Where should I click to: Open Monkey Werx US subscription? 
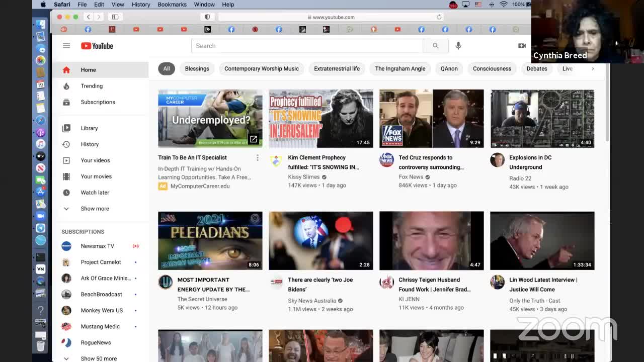(101, 310)
